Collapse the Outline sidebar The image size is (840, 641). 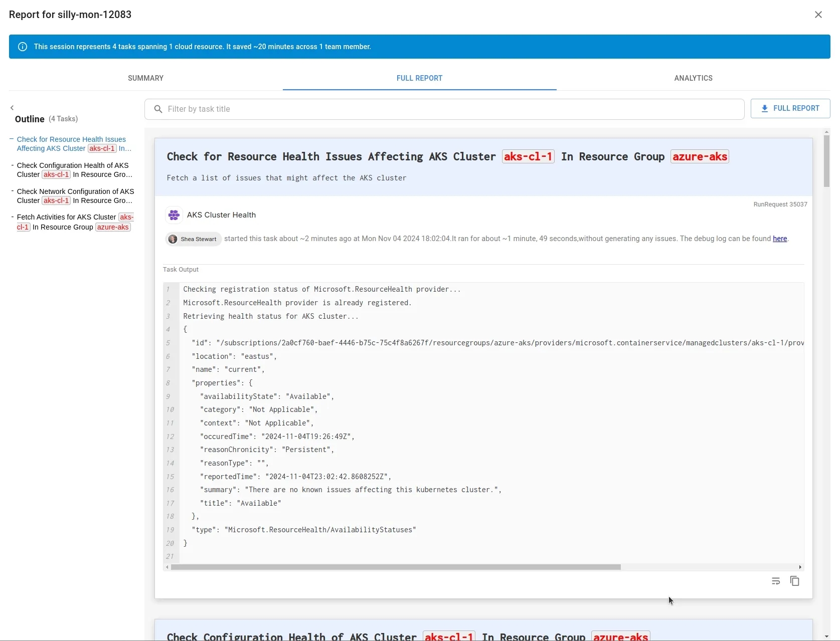[x=13, y=108]
